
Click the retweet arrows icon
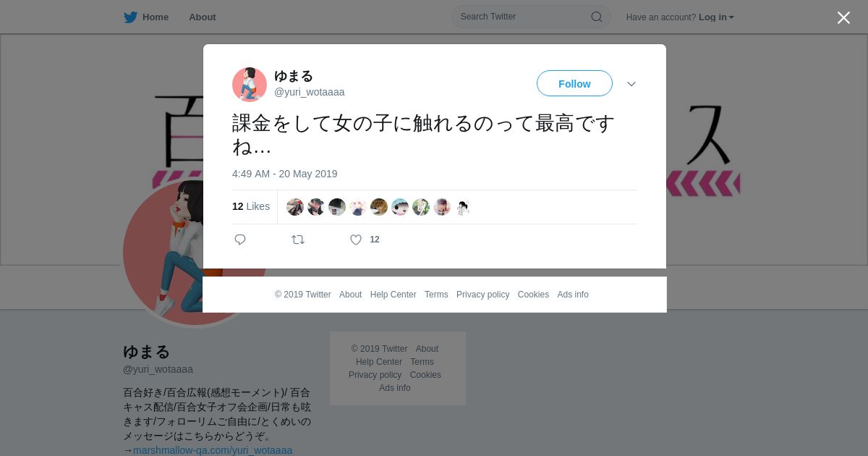click(x=298, y=240)
